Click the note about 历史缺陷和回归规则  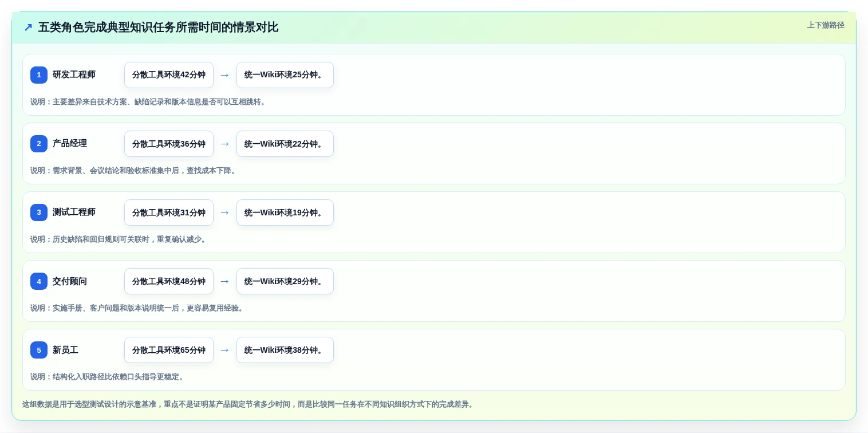pyautogui.click(x=119, y=239)
